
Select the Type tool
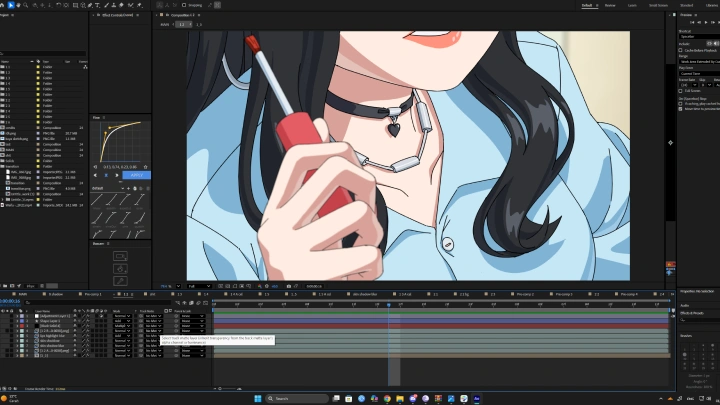pyautogui.click(x=97, y=5)
